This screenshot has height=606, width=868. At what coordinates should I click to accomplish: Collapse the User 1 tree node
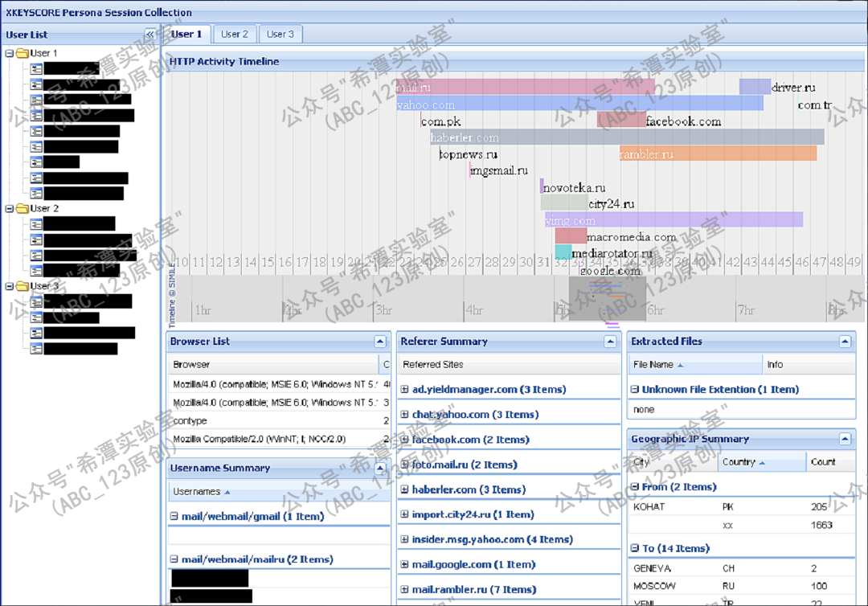(x=10, y=53)
